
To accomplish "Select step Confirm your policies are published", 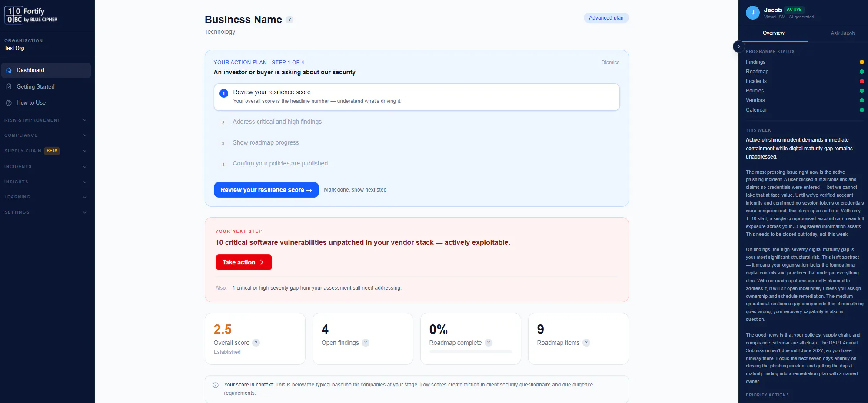I will [x=280, y=164].
